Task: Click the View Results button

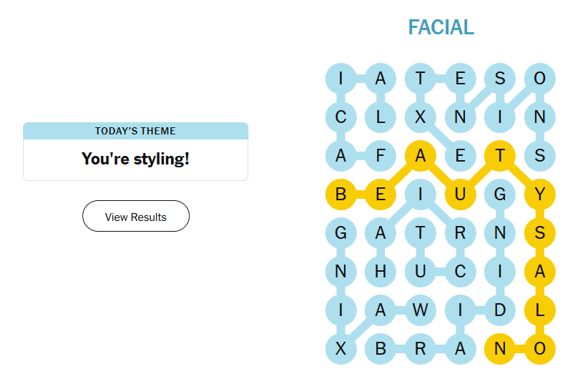Action: coord(136,217)
